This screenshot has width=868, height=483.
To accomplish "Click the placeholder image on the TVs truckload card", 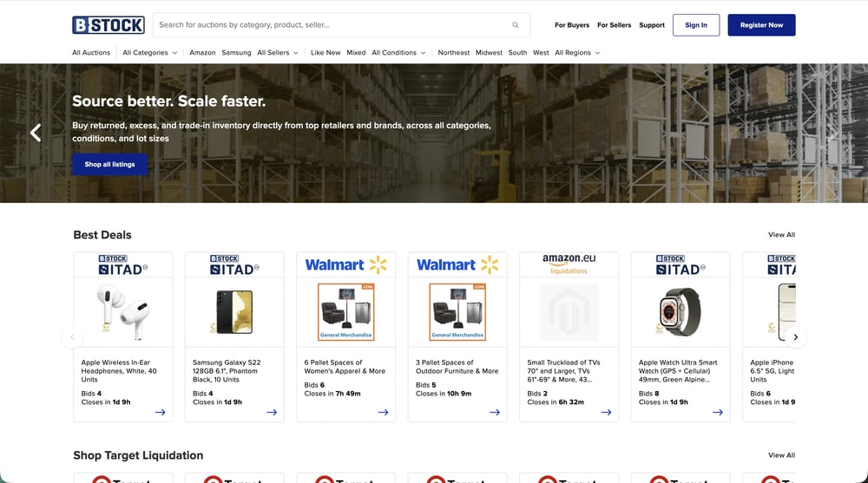I will pos(569,312).
